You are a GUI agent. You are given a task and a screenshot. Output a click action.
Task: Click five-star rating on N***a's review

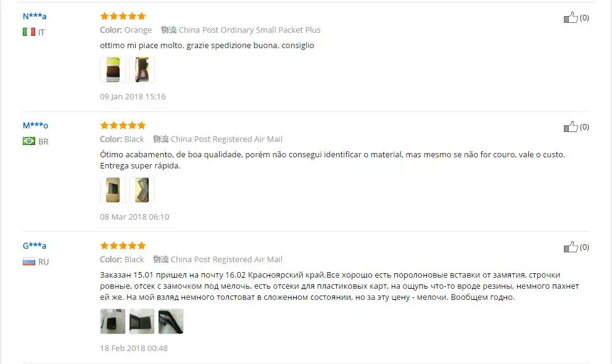click(x=123, y=16)
